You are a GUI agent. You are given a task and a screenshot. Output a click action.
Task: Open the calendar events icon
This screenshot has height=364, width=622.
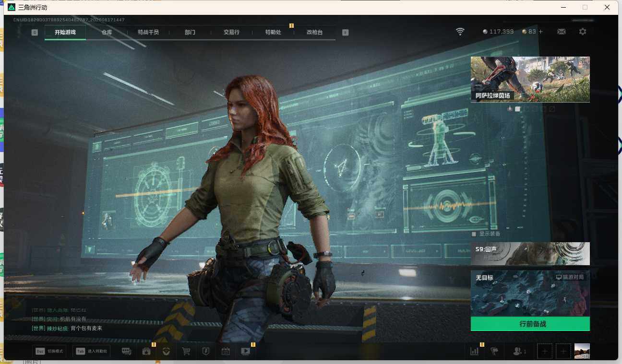pos(226,352)
